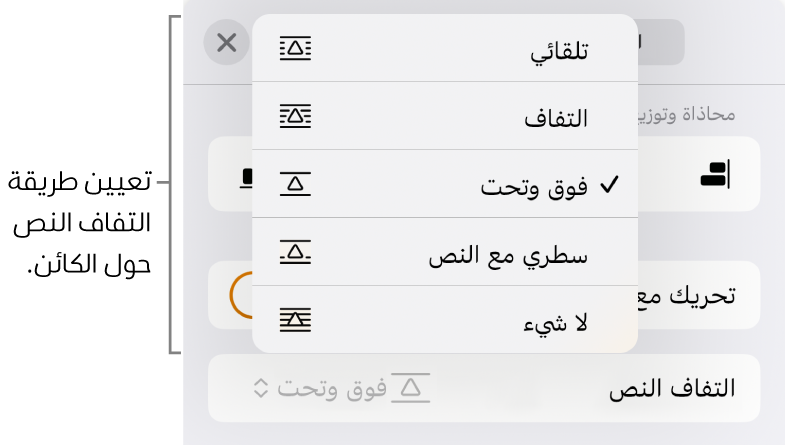Click the Inline with Text wrap icon
Image resolution: width=785 pixels, height=447 pixels.
(296, 252)
